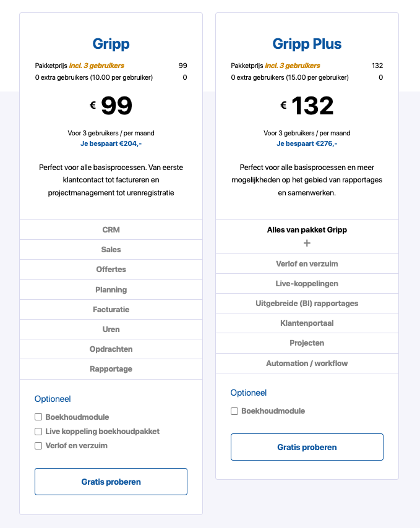The height and width of the screenshot is (528, 420).
Task: Open the Offertes feature entry
Action: coord(111,269)
